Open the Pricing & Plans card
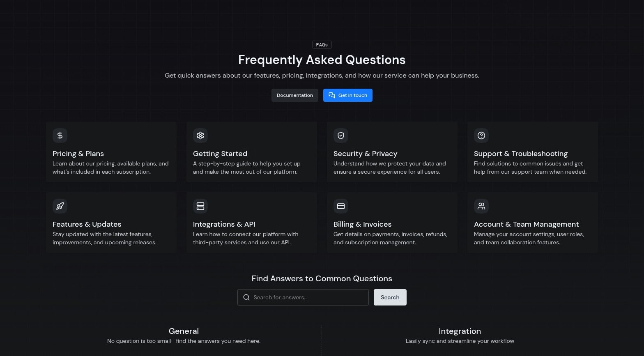The height and width of the screenshot is (356, 644). (x=111, y=152)
